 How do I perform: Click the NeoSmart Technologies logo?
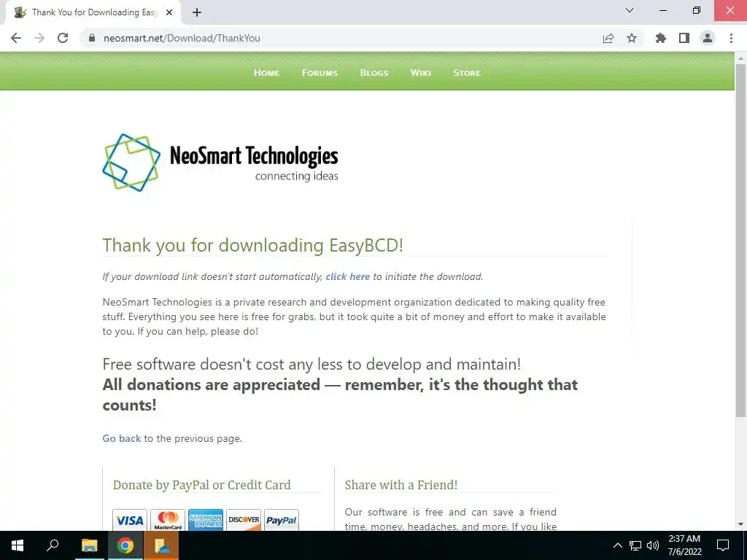tap(220, 163)
